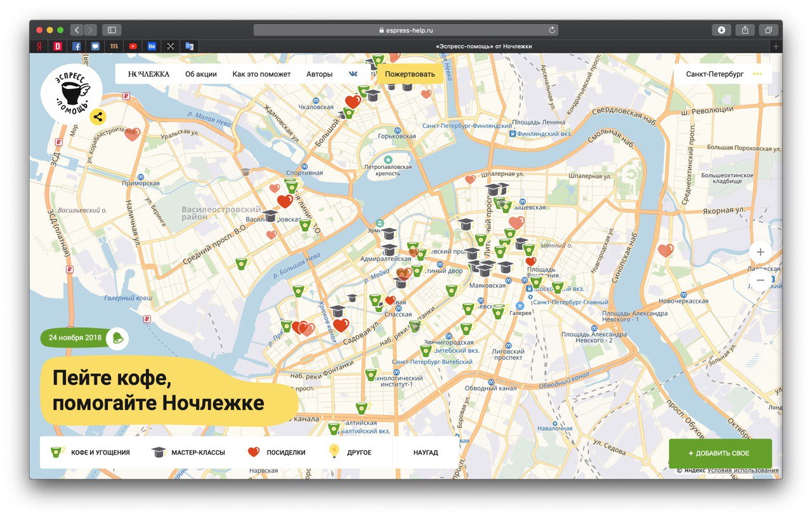812x518 pixels.
Task: Toggle the Посиделки filter
Action: 276,453
